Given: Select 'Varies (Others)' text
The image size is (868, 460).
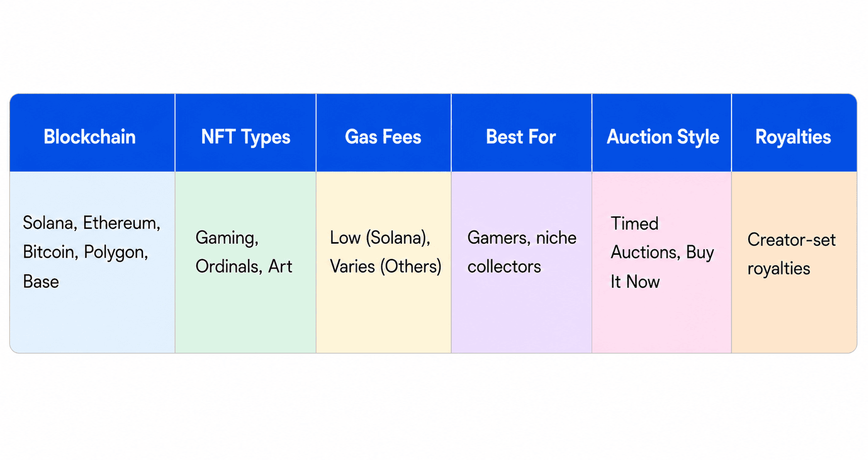Looking at the screenshot, I should [x=385, y=266].
